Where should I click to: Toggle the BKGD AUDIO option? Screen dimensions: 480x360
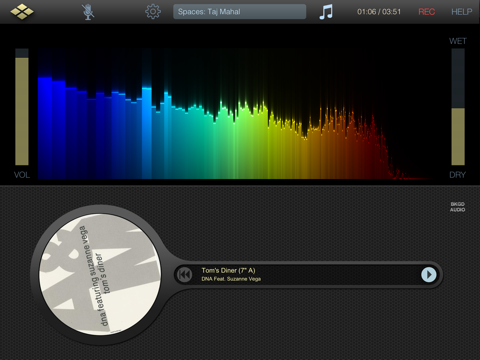click(457, 207)
